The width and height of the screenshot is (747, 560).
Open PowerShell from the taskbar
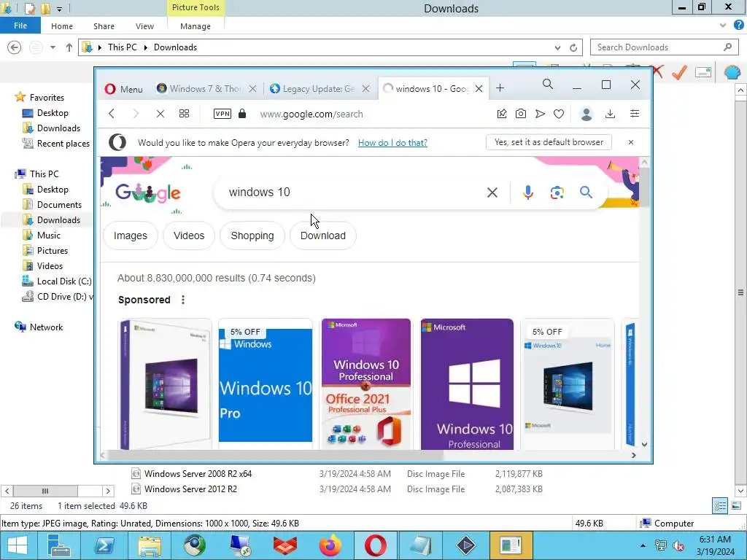[x=104, y=545]
